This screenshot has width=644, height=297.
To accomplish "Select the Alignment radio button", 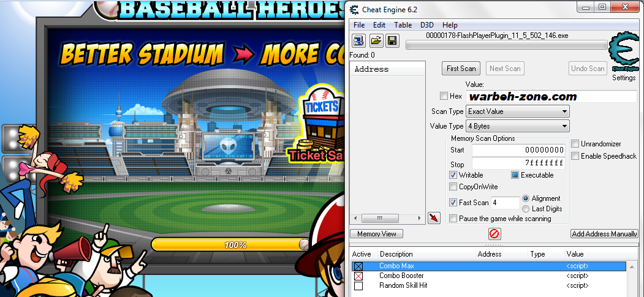I will [526, 198].
